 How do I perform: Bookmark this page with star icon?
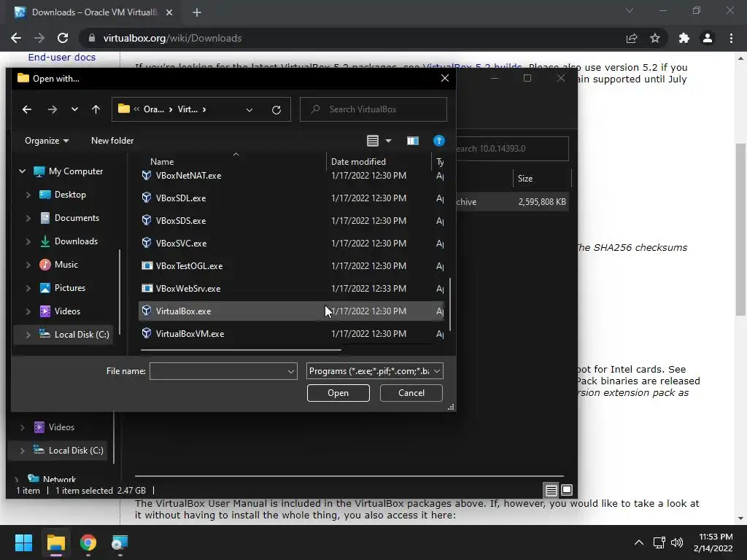[x=655, y=38]
